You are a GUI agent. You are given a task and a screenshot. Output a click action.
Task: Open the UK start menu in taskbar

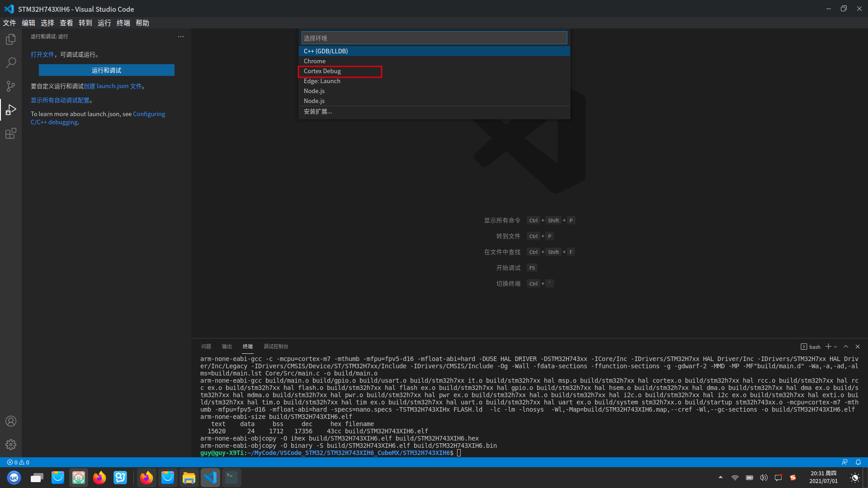(14, 478)
